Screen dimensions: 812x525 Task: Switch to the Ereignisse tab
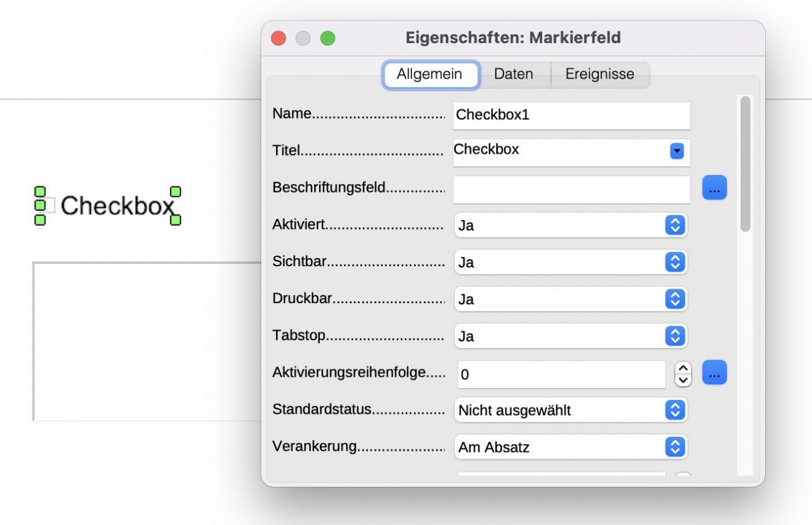(600, 74)
